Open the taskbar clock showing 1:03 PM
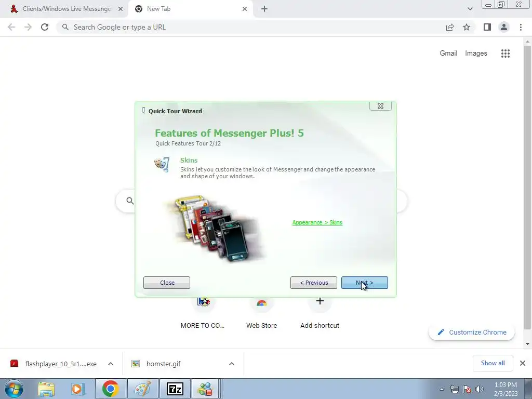This screenshot has height=399, width=532. tap(506, 389)
